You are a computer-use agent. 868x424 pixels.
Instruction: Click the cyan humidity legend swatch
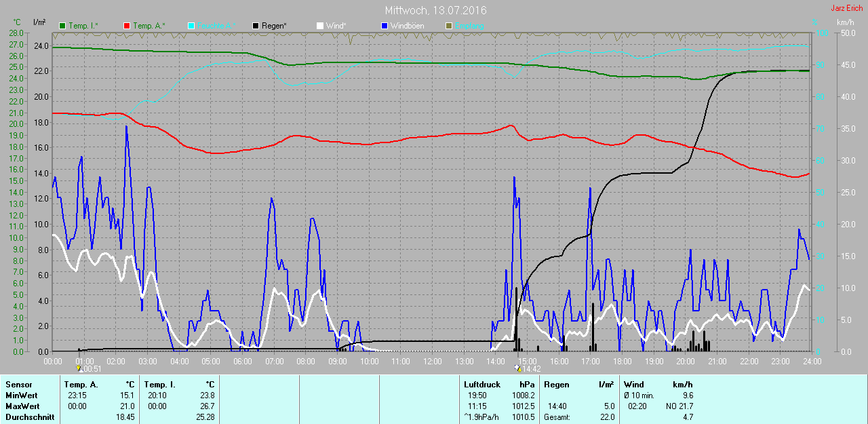[x=191, y=26]
